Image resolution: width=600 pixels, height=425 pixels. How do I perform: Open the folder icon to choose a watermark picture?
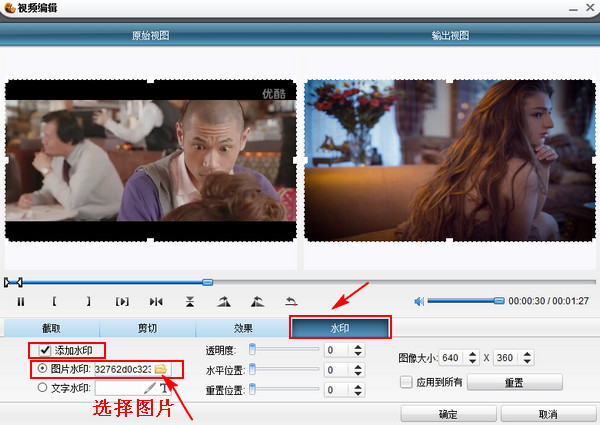point(161,369)
